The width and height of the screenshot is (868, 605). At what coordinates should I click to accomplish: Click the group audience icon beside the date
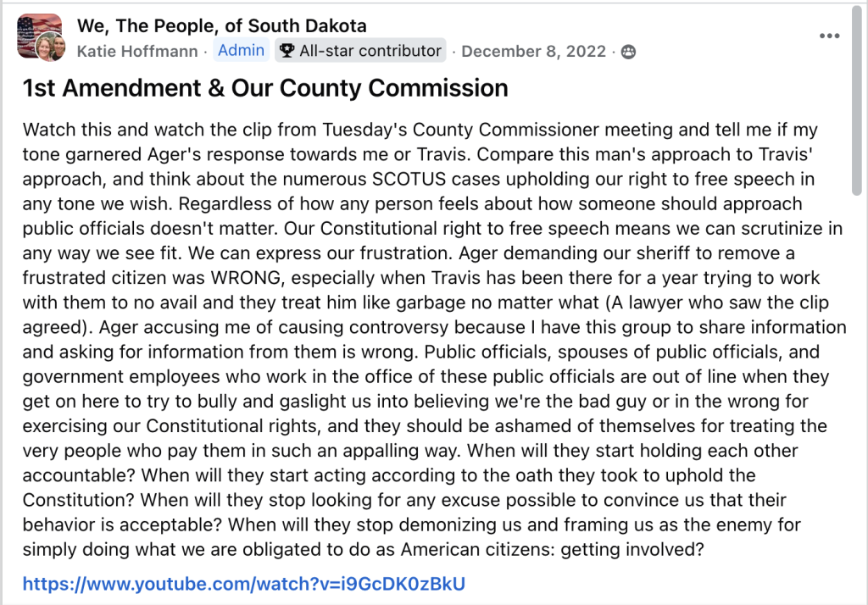pos(629,52)
